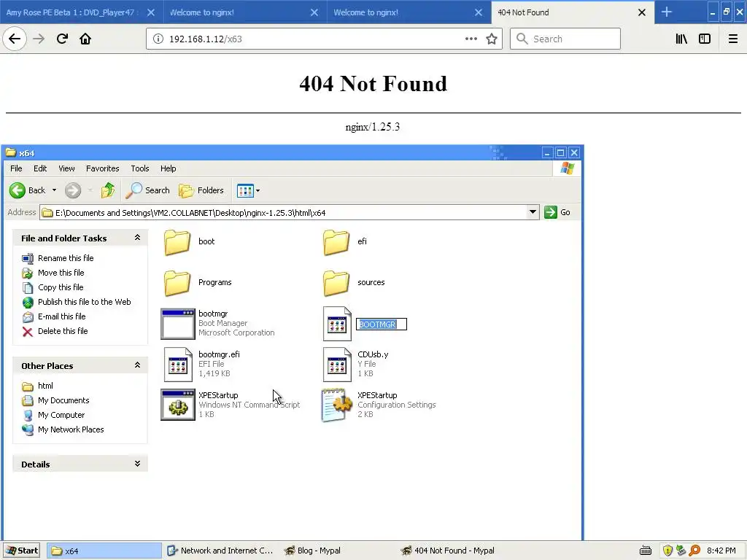Image resolution: width=747 pixels, height=560 pixels.
Task: Collapse File and Folder Tasks panel
Action: (137, 238)
